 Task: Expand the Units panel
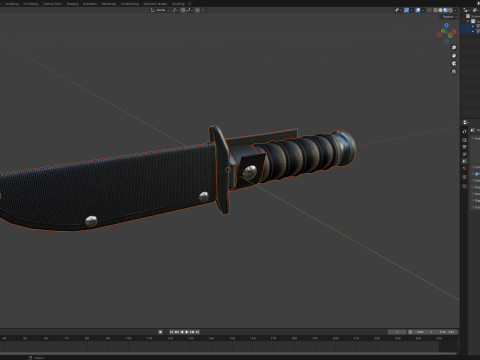(x=475, y=167)
